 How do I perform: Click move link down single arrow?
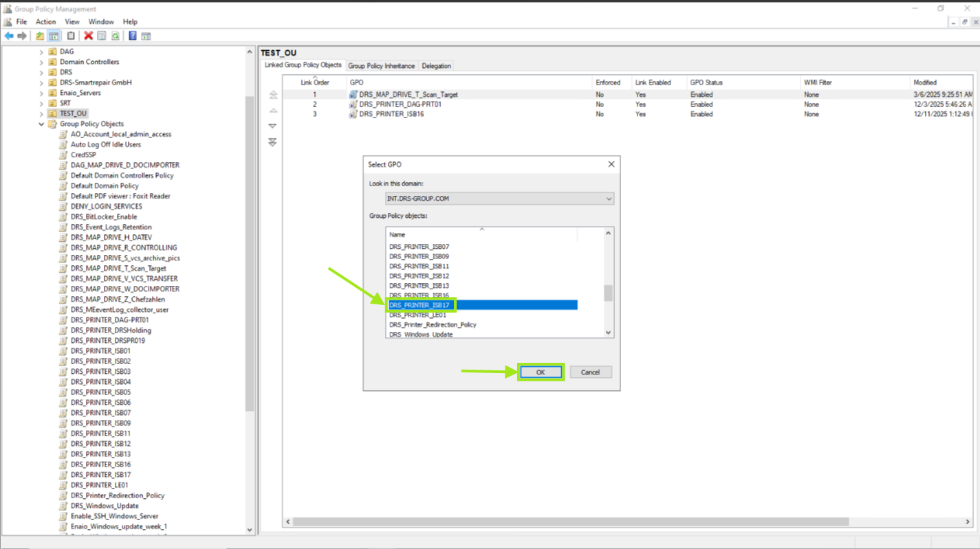(273, 126)
